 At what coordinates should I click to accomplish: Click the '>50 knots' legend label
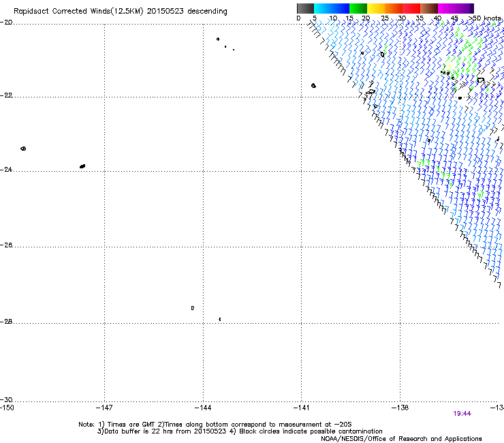[485, 18]
